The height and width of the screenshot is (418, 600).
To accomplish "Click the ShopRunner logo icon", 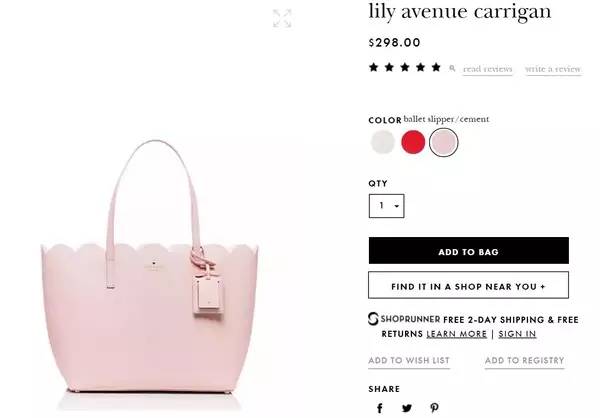I will (x=373, y=319).
